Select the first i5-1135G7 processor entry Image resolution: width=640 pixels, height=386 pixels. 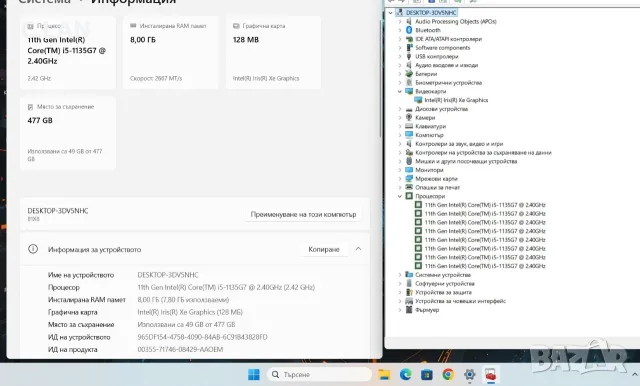pos(485,205)
